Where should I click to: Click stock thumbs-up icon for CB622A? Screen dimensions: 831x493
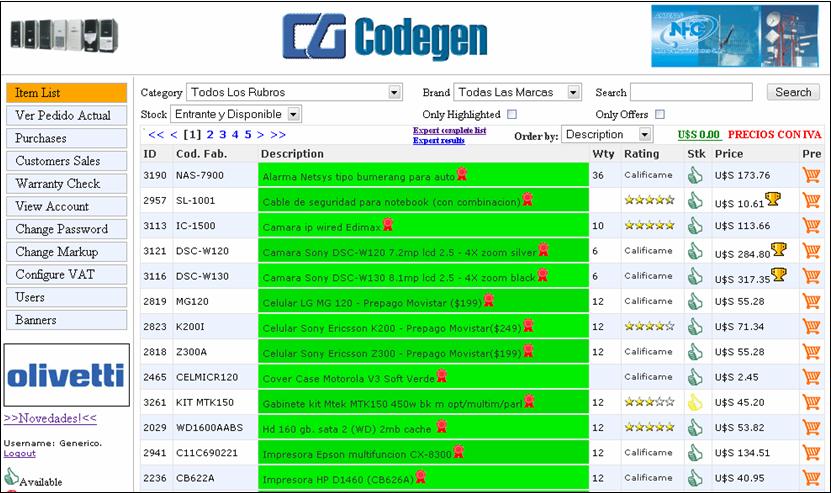point(695,478)
